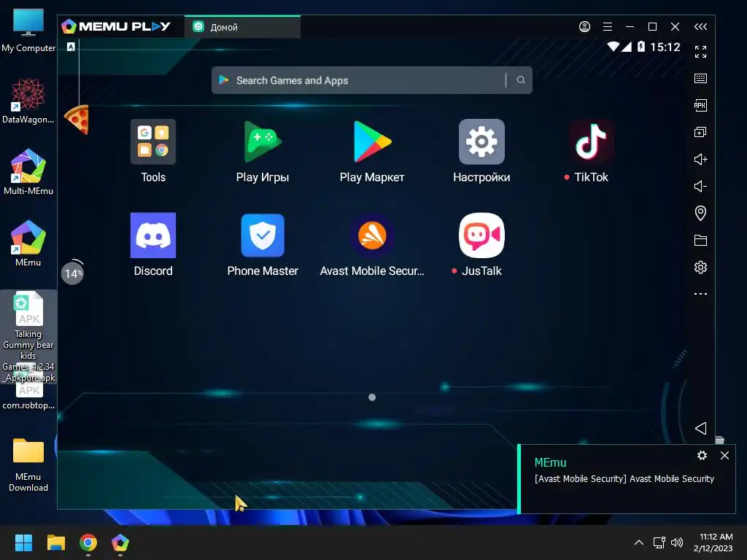
Task: Click the APK install icon
Action: (x=700, y=105)
